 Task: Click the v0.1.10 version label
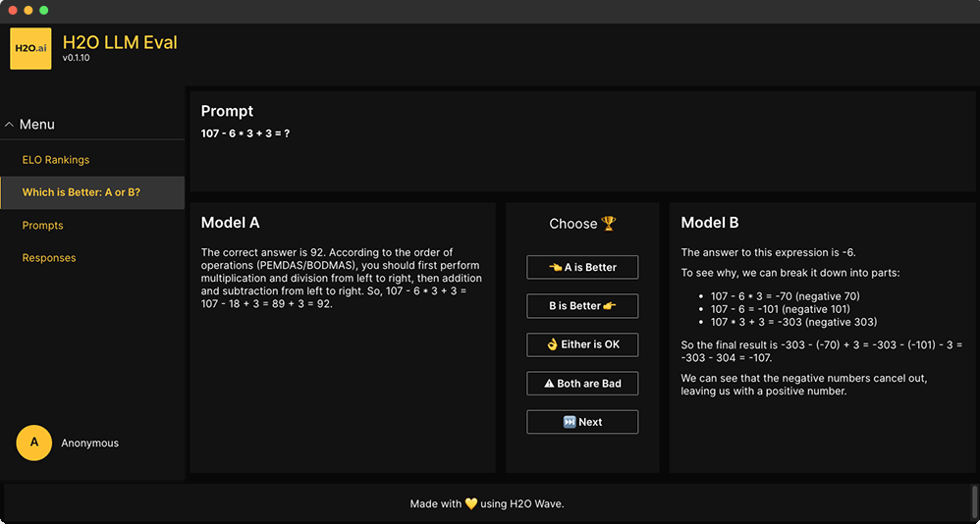pos(78,58)
